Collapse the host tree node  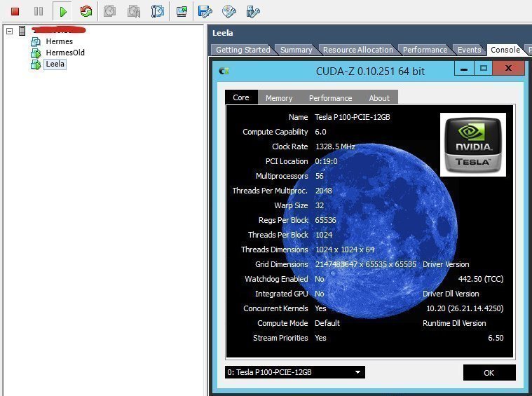pos(9,31)
